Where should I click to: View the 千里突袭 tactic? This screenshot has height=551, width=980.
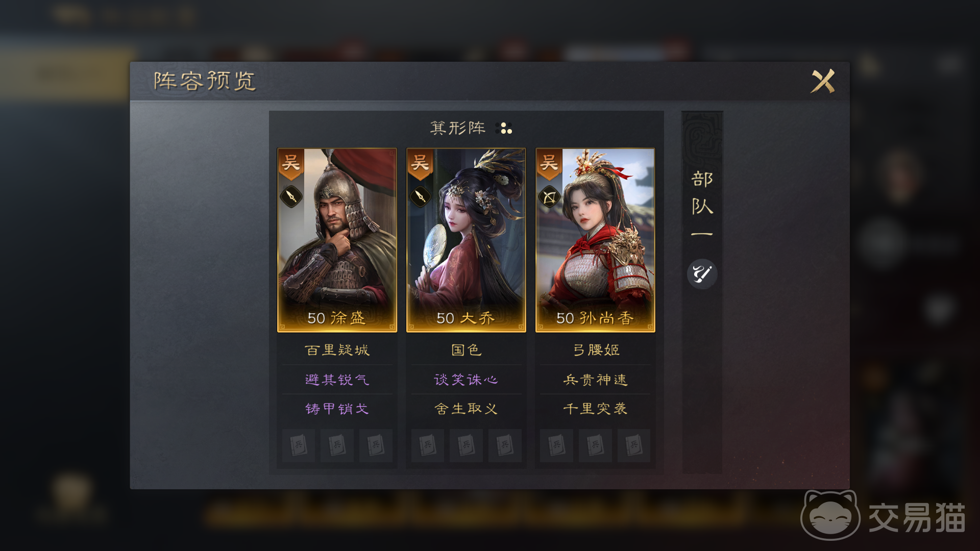tap(595, 409)
